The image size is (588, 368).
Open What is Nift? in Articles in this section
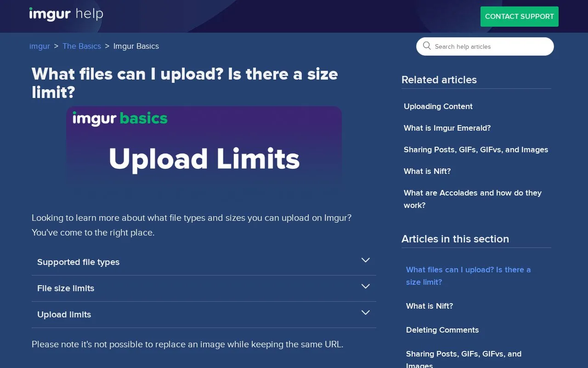(x=430, y=306)
